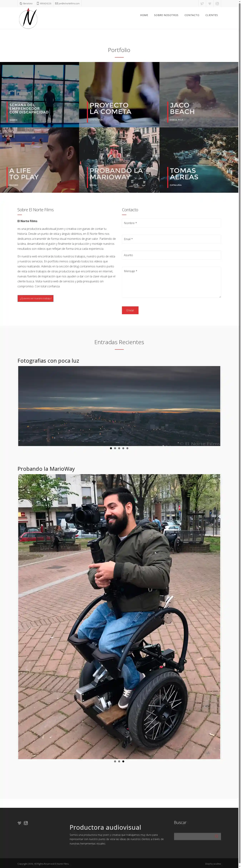Open Instagram icon in top bar
This screenshot has height=868, width=241.
tap(217, 4)
